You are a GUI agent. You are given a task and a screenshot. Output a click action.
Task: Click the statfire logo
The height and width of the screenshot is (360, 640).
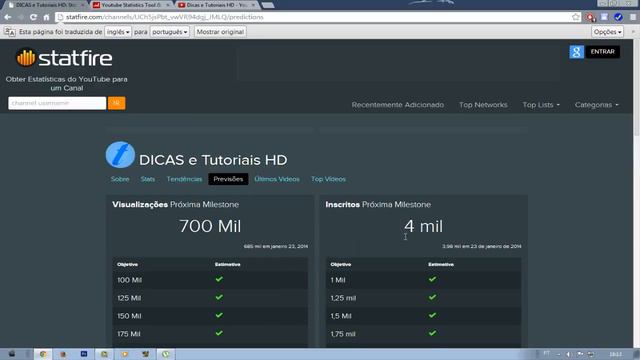64,58
